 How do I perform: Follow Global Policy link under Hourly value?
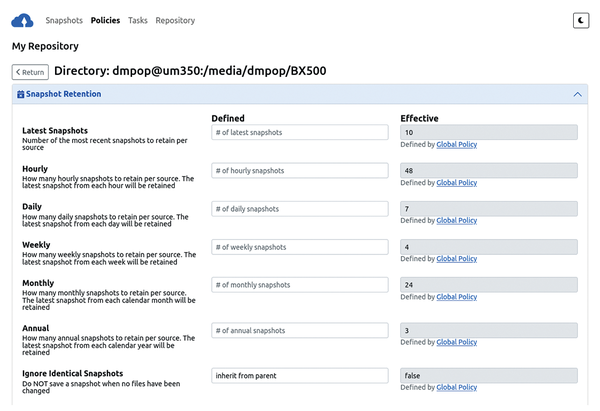pyautogui.click(x=457, y=183)
